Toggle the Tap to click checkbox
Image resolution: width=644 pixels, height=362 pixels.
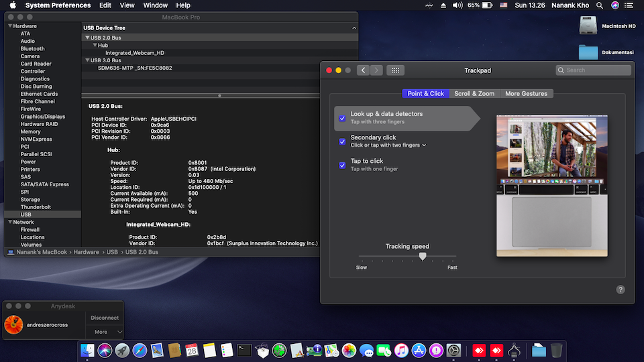pyautogui.click(x=342, y=165)
